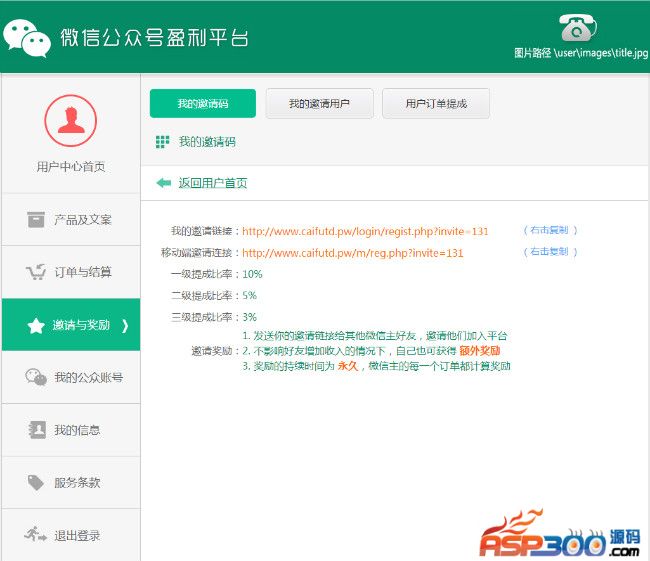The width and height of the screenshot is (650, 561).
Task: Click the telephone icon at top right
Action: pos(578,26)
